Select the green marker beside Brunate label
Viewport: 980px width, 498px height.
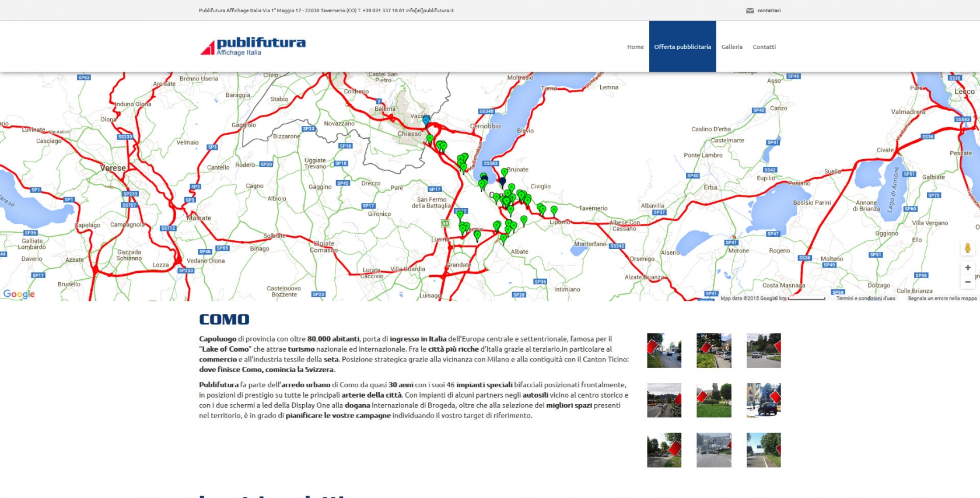point(505,173)
